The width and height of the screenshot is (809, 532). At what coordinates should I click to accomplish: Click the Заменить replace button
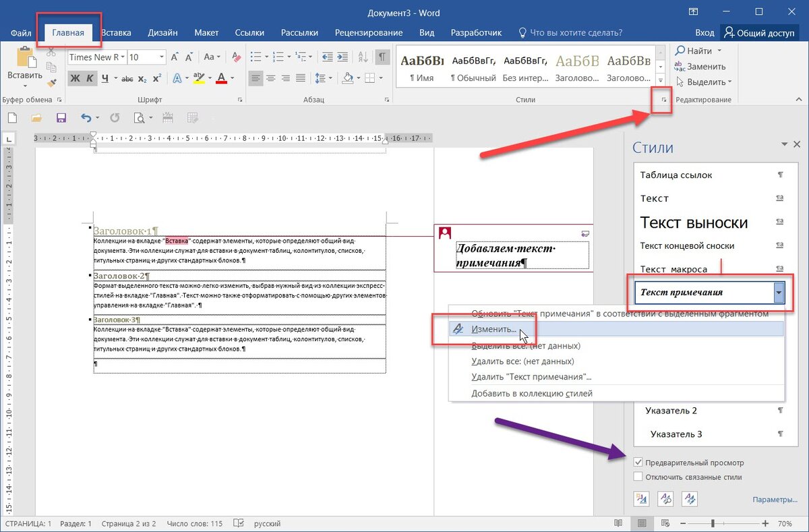point(700,66)
